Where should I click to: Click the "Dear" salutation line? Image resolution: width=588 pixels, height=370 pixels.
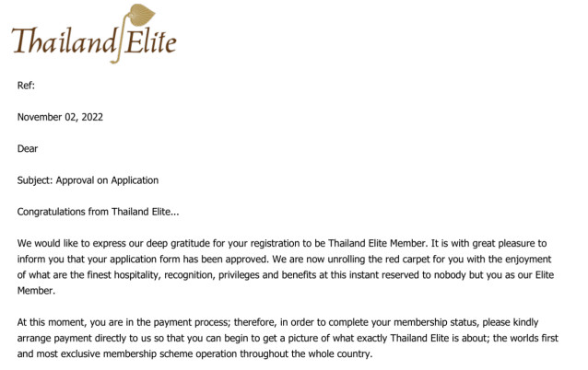pos(28,148)
